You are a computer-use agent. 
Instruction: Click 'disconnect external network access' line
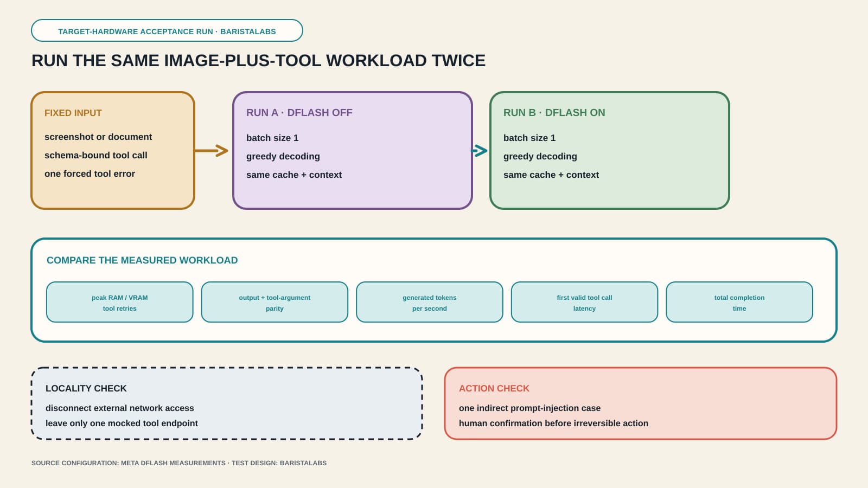click(x=120, y=408)
